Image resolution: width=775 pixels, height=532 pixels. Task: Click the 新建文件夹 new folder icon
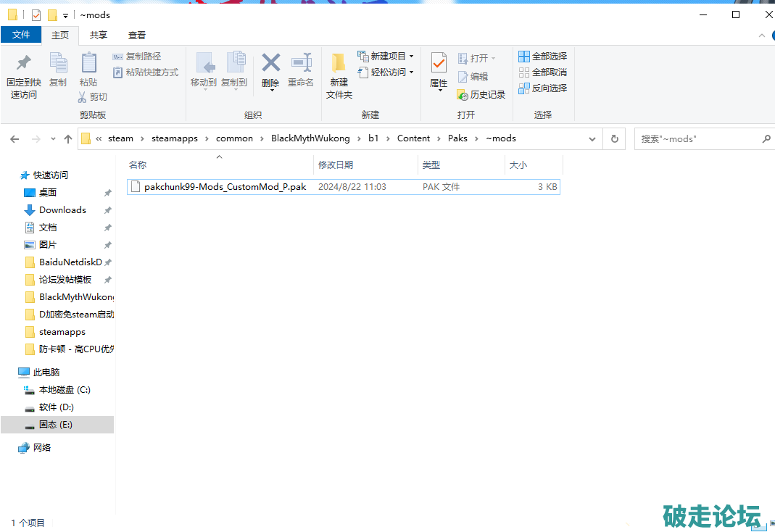[339, 63]
